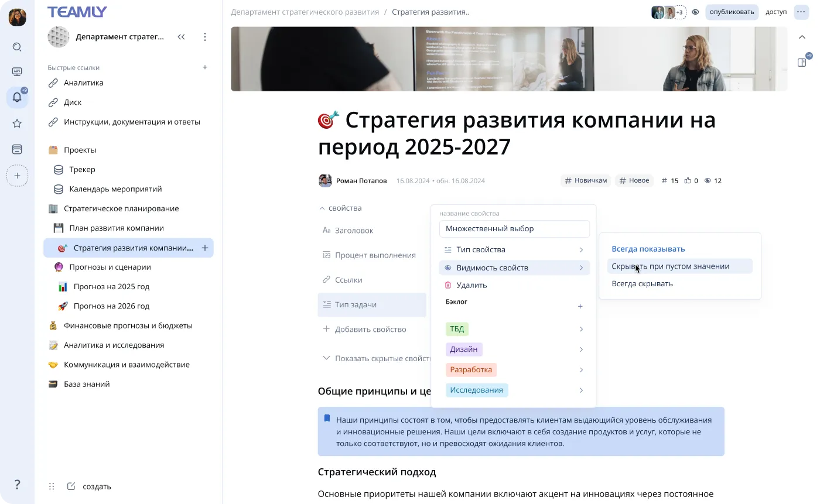Viewport: 820px width, 504px height.
Task: Add new space with dashed plus button
Action: pos(17,176)
